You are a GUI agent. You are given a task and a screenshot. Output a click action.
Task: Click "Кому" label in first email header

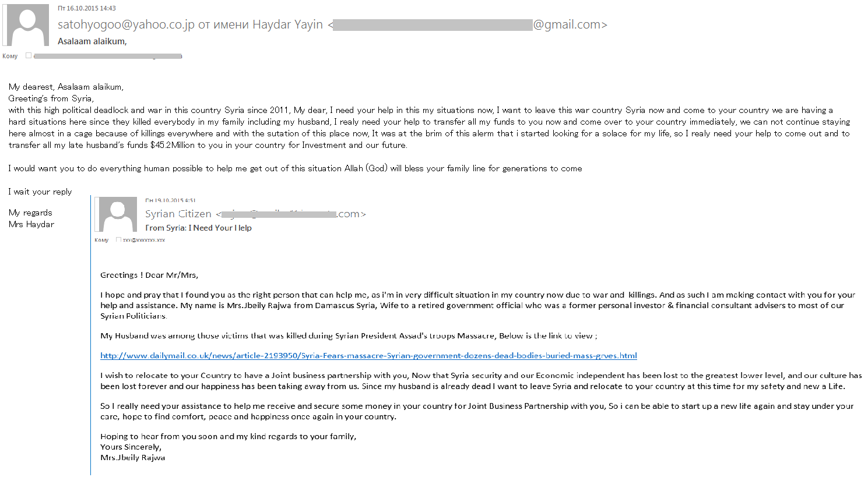pyautogui.click(x=10, y=56)
